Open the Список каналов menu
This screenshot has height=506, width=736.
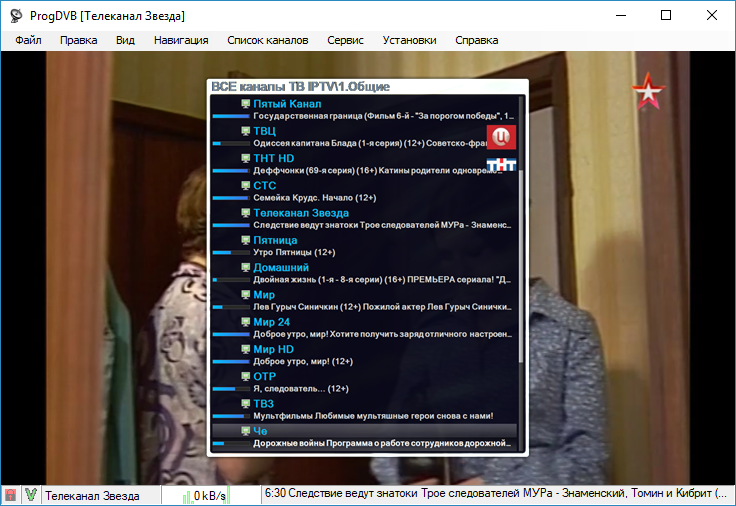tap(267, 40)
